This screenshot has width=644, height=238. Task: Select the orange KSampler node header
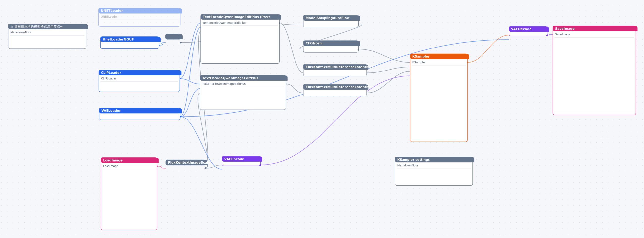pos(439,56)
